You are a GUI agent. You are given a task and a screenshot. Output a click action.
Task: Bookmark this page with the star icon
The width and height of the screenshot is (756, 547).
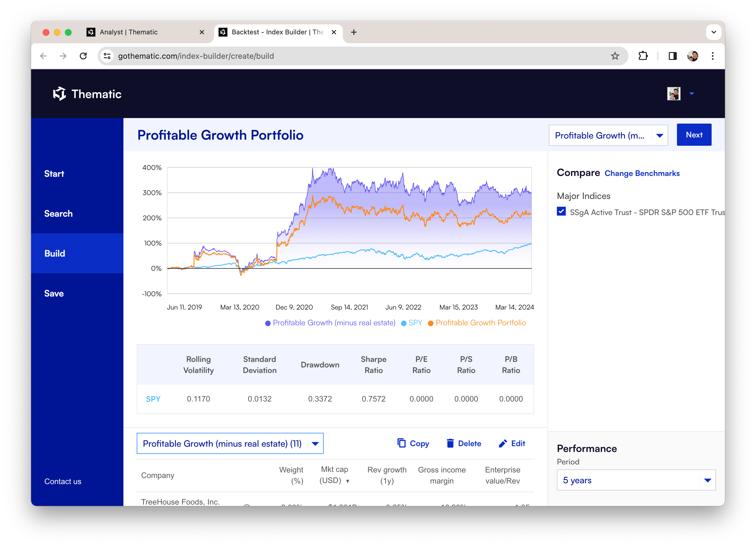click(615, 56)
